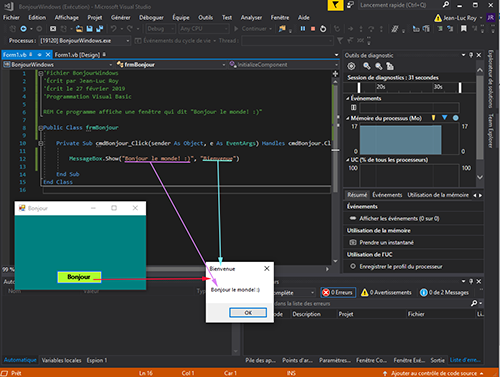Viewport: 500px width, 377px height.
Task: Toggle the 0 de 2 Messages filter
Action: click(x=444, y=292)
